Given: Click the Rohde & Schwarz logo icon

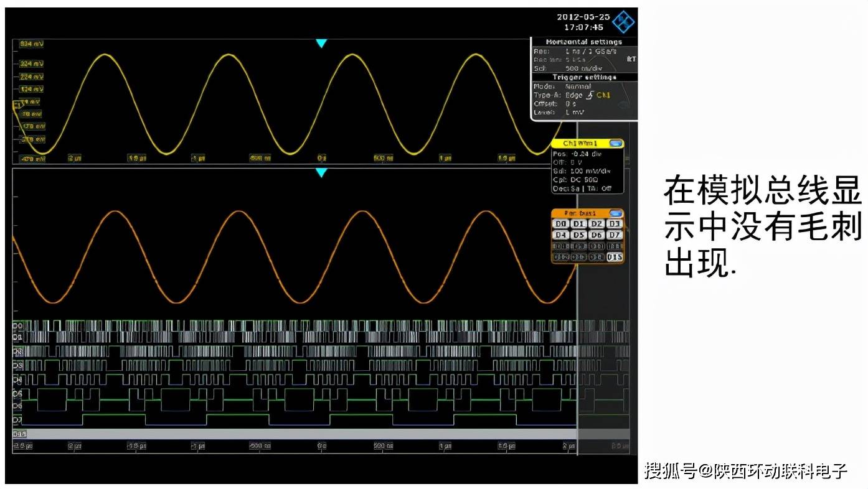Looking at the screenshot, I should (623, 22).
